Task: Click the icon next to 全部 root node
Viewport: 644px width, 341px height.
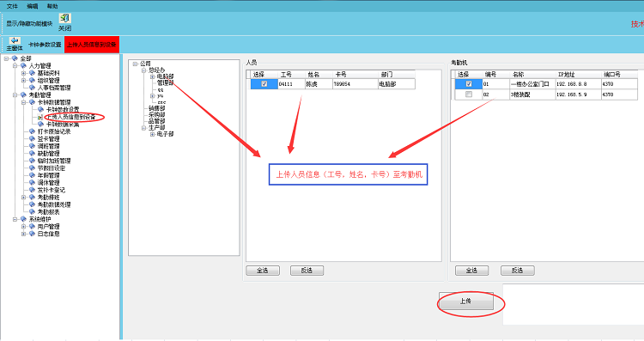Action: [x=15, y=58]
